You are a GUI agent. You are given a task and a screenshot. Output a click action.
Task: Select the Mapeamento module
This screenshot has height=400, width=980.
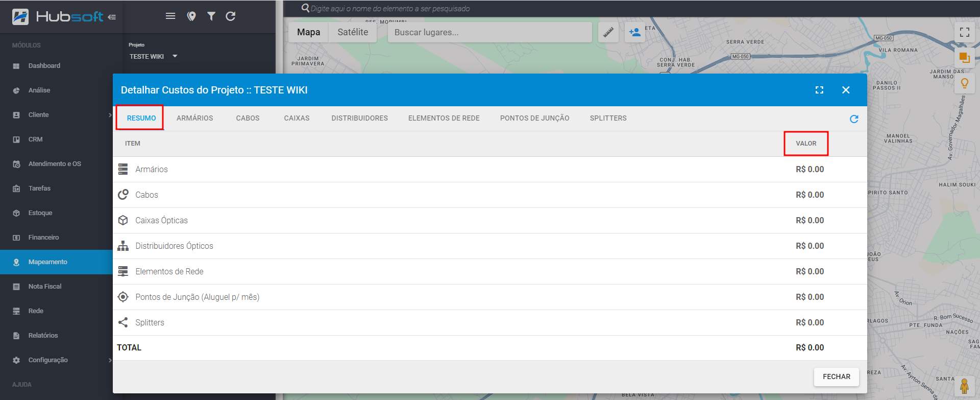(x=56, y=262)
